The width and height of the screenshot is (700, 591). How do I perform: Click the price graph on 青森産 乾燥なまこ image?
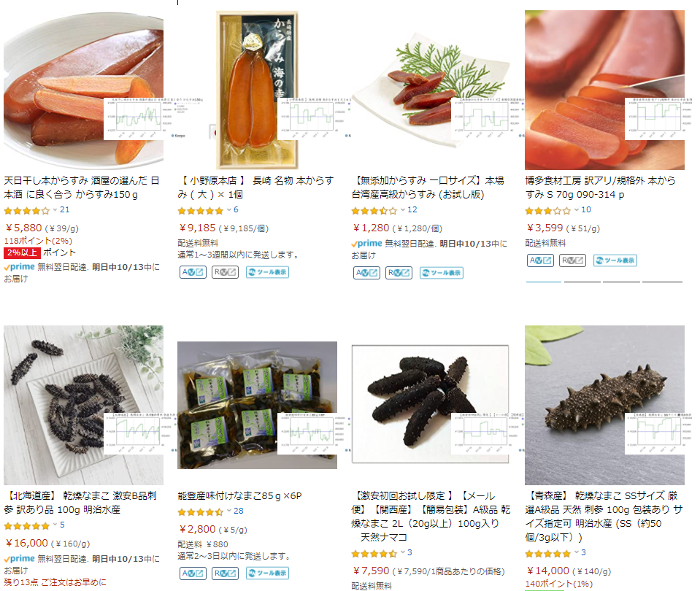tap(656, 433)
